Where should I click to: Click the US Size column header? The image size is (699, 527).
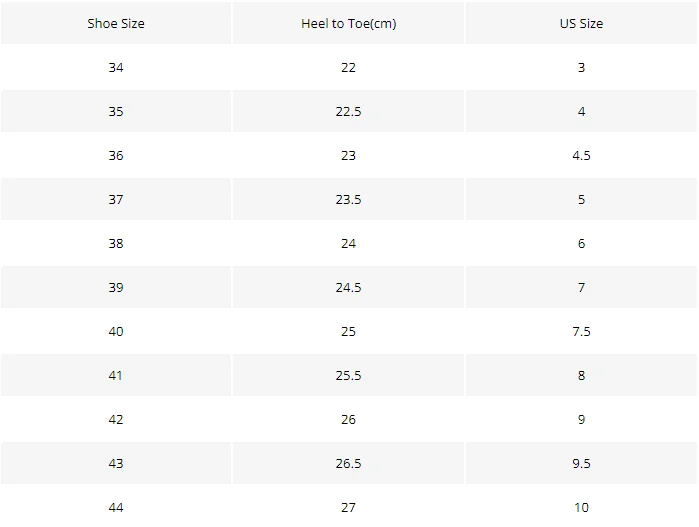[x=581, y=24]
